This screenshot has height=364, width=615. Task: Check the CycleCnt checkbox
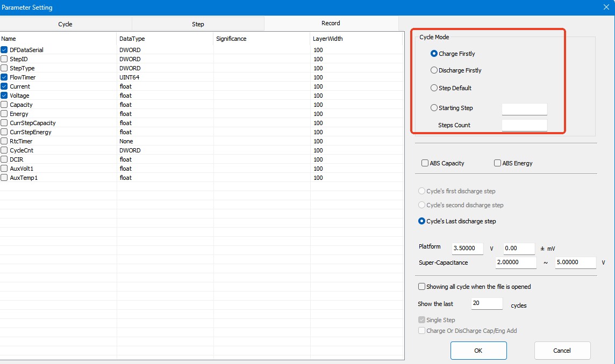click(4, 150)
